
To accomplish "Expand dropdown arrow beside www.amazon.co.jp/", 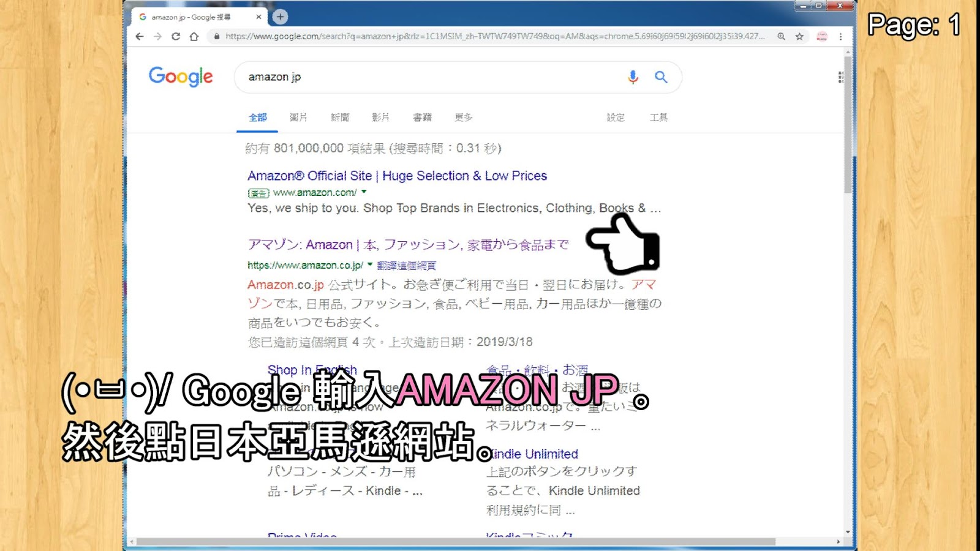I will tap(370, 265).
